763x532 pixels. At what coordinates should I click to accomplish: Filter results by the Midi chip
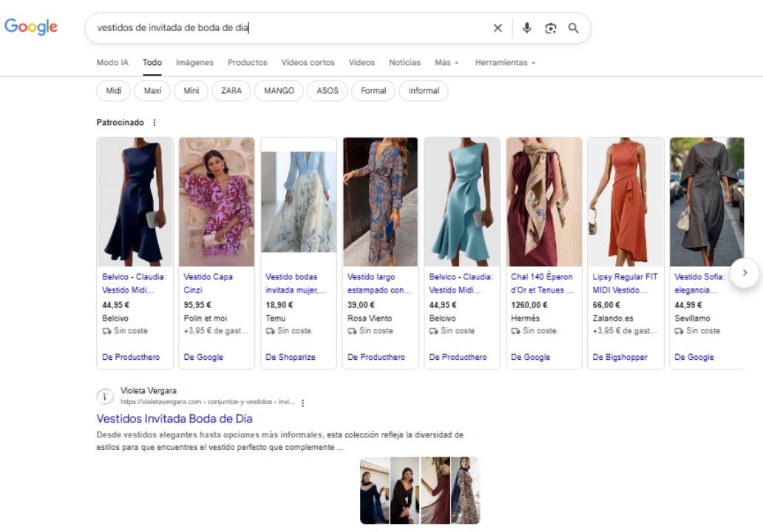pos(113,91)
